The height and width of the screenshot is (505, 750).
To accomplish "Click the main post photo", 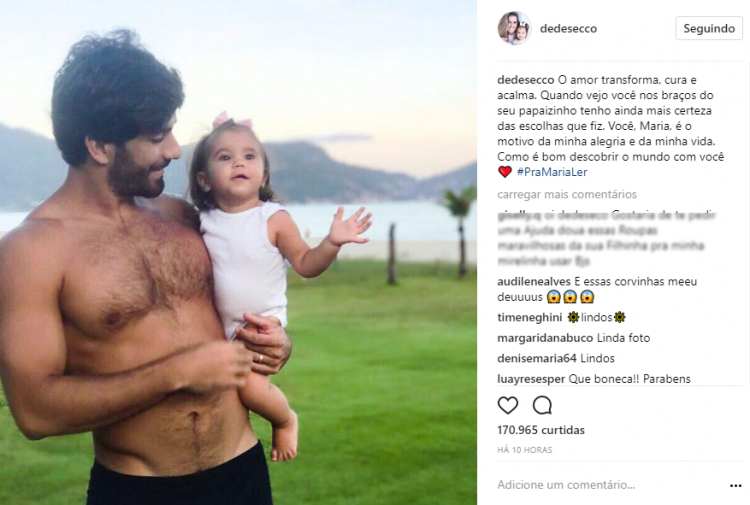I will point(238,252).
